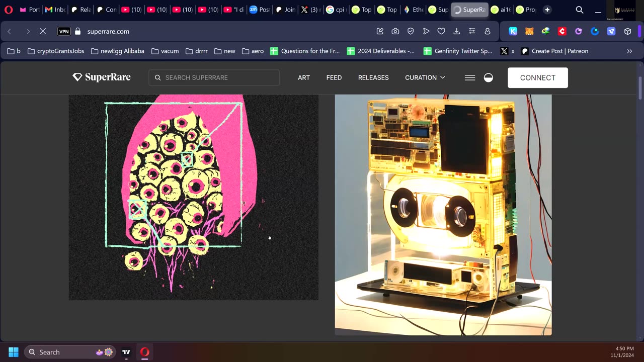Open the newEgg Alibaba bookmark folder
The image size is (644, 362).
[117, 51]
